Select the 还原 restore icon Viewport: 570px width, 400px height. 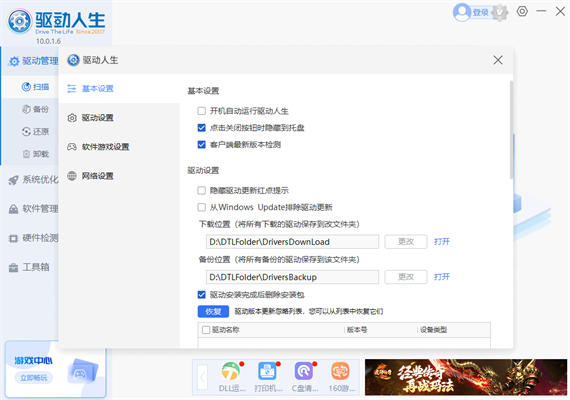click(26, 132)
